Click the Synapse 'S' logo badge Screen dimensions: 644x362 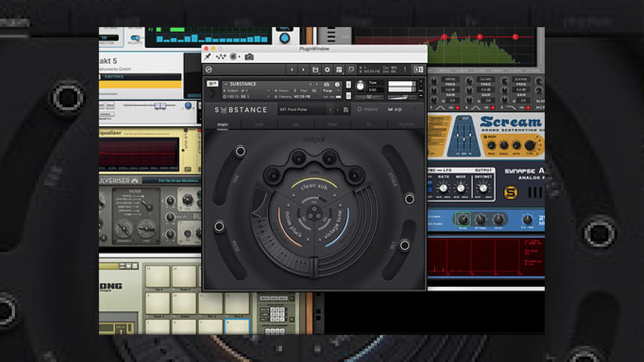point(511,192)
